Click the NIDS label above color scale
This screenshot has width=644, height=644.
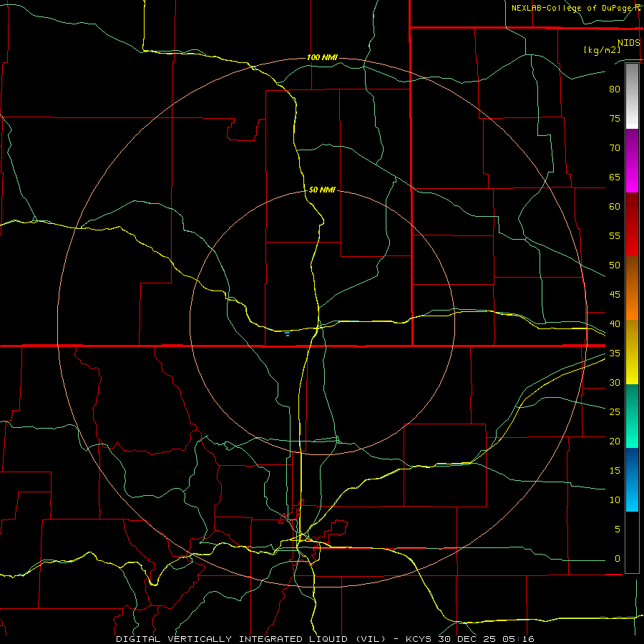[x=629, y=43]
